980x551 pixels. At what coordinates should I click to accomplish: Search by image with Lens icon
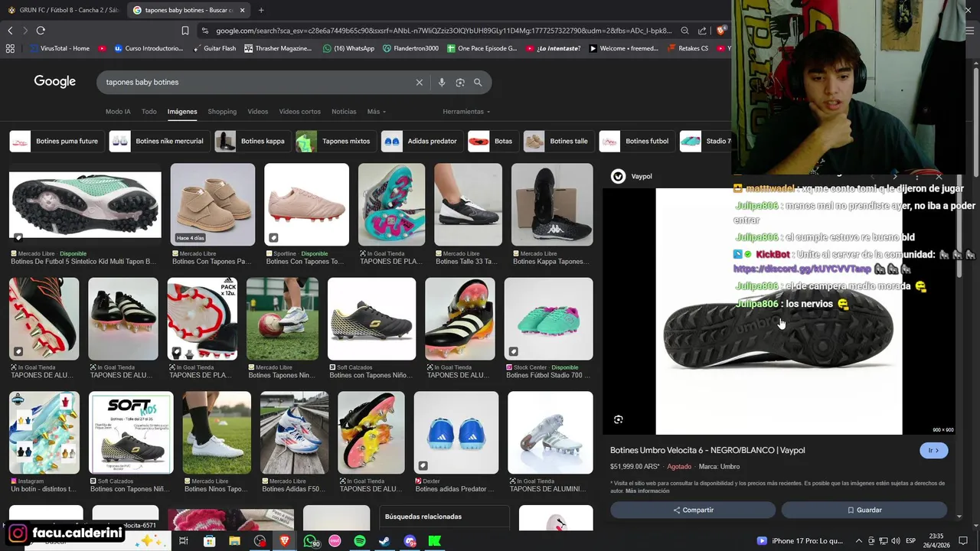click(459, 82)
